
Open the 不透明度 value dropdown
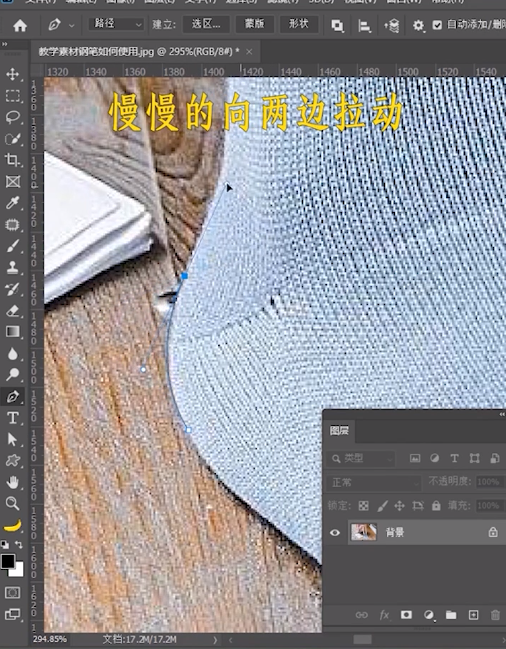point(490,482)
